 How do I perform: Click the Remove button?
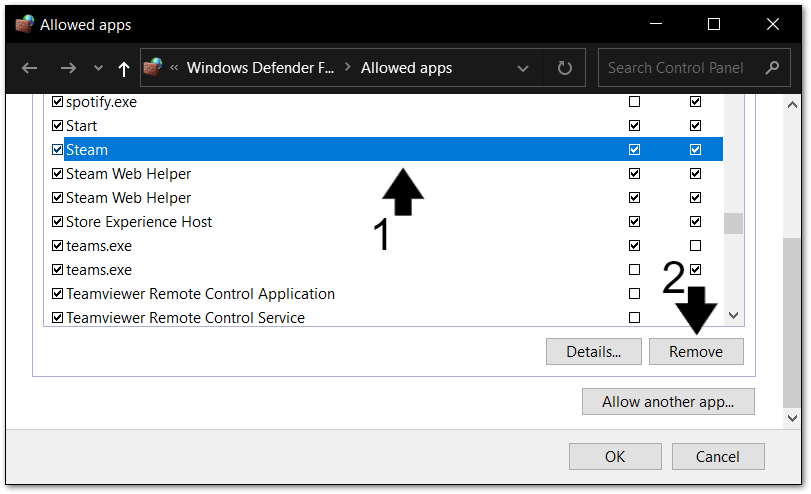(x=696, y=352)
